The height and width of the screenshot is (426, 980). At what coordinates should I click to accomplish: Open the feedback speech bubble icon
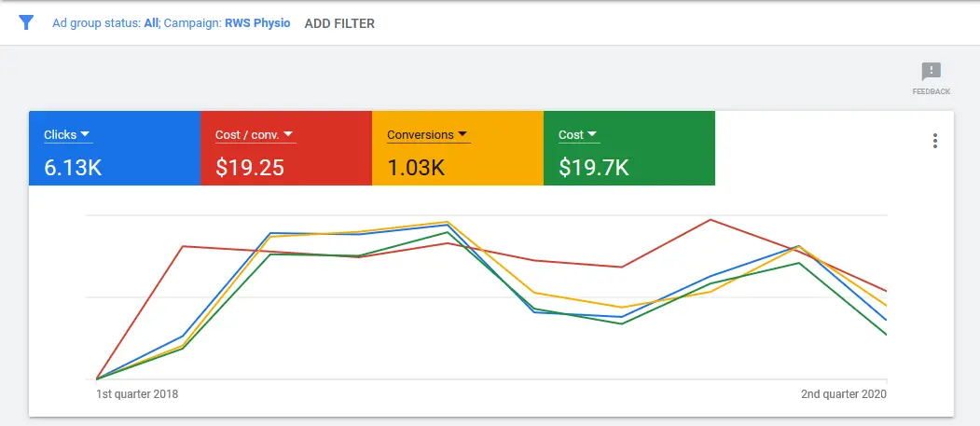931,72
